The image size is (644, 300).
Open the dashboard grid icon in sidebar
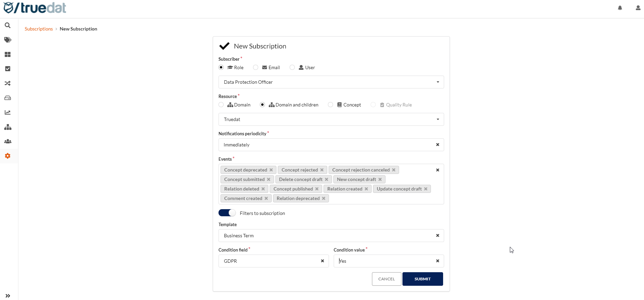pyautogui.click(x=7, y=55)
